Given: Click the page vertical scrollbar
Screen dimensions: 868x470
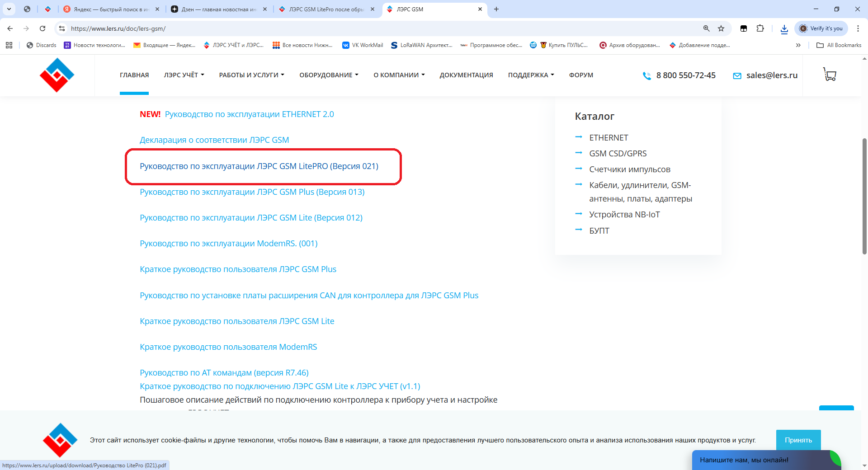Looking at the screenshot, I should 864,197.
